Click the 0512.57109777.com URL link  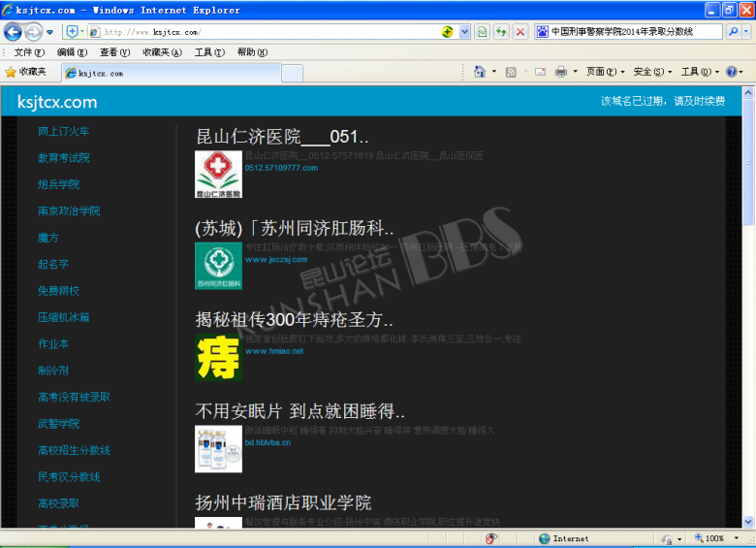pyautogui.click(x=281, y=168)
